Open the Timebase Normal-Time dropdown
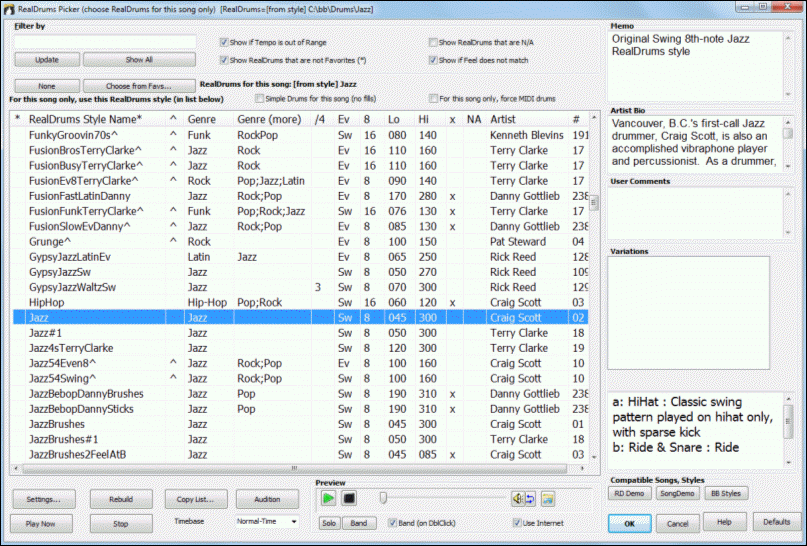 (267, 521)
